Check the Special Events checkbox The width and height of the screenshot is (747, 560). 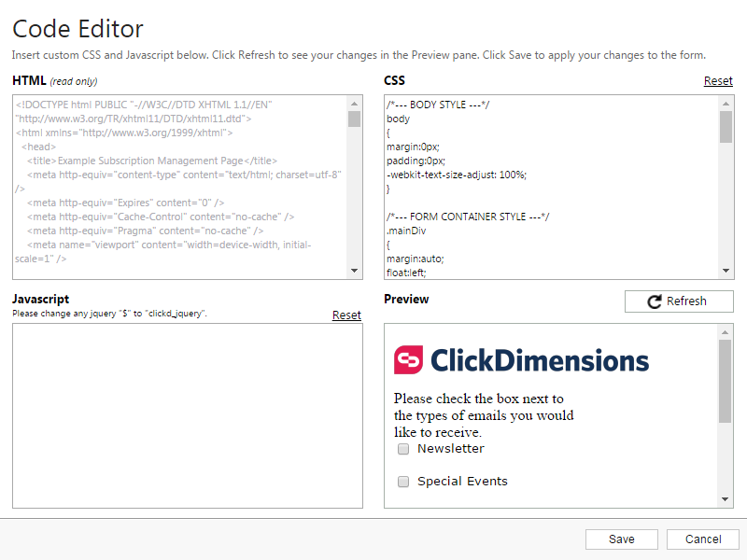click(403, 482)
